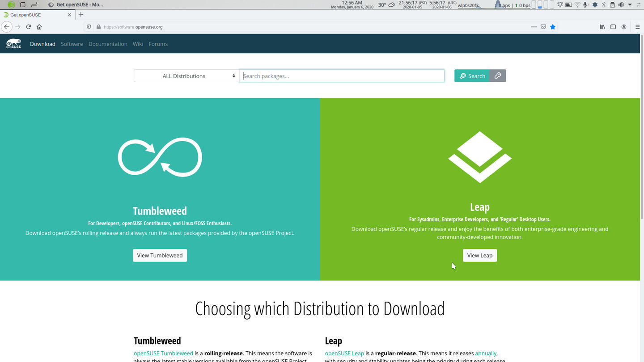Click microphone icon in system tray
The width and height of the screenshot is (644, 362).
[x=585, y=5]
